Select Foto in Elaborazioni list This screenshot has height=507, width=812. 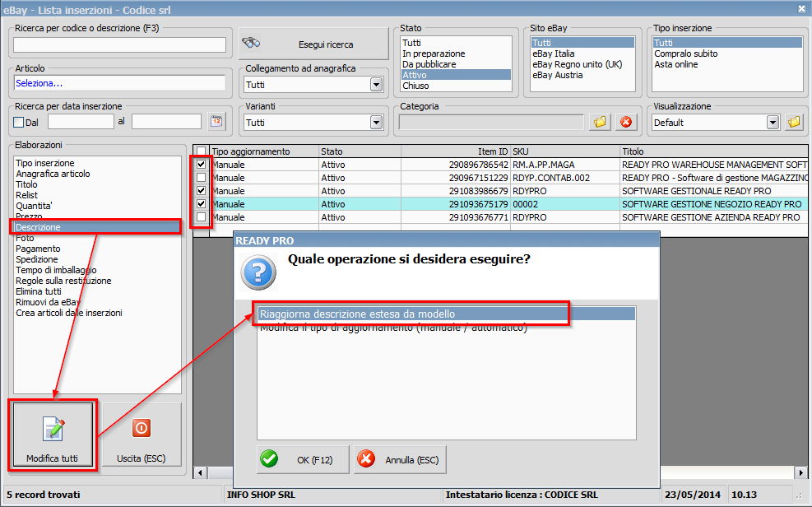click(97, 238)
